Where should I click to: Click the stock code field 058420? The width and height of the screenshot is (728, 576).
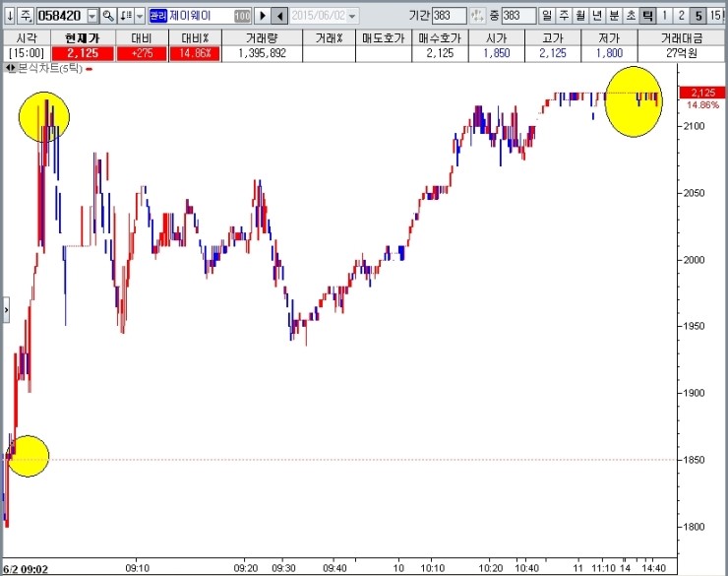60,16
